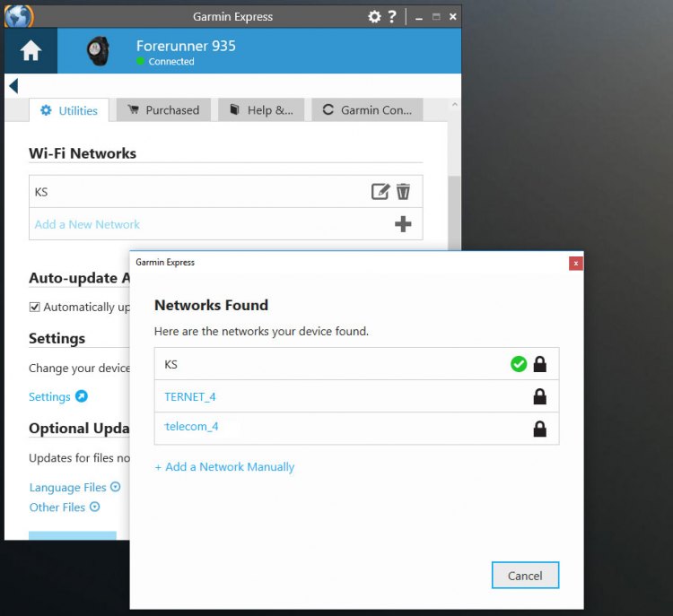
Task: Switch to the Utilities tab
Action: [69, 110]
